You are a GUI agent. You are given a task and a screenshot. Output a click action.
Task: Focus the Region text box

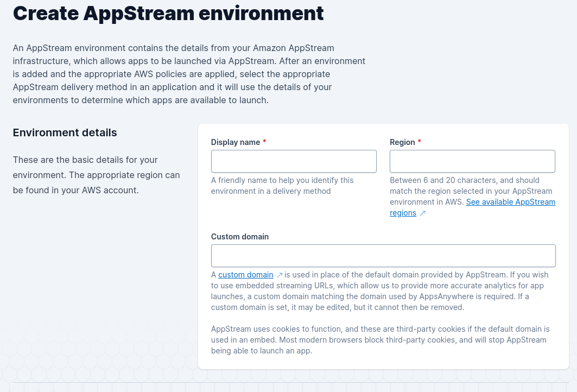click(x=472, y=161)
